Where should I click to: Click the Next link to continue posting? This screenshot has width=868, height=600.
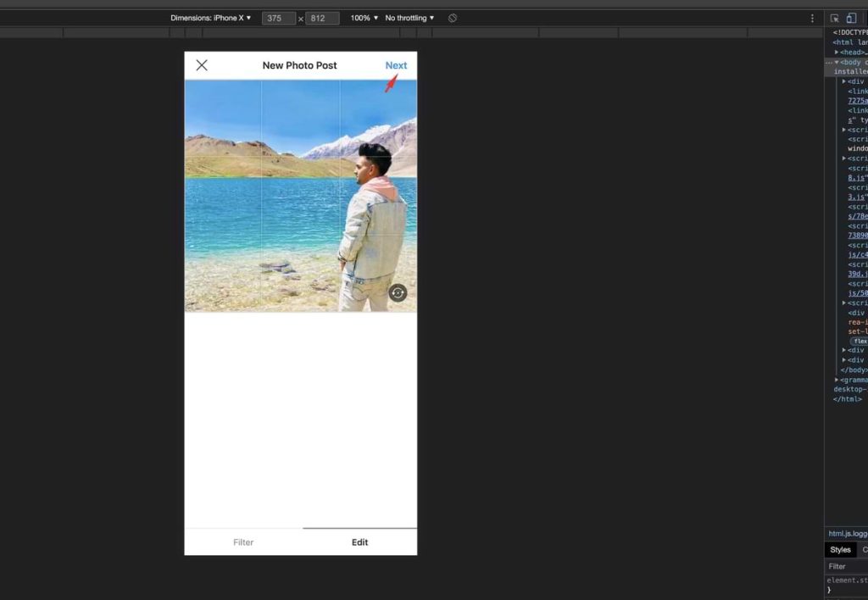(x=396, y=65)
